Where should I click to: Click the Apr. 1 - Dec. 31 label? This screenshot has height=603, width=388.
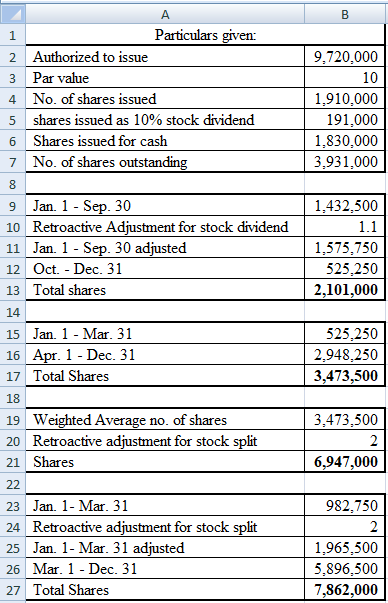(84, 355)
